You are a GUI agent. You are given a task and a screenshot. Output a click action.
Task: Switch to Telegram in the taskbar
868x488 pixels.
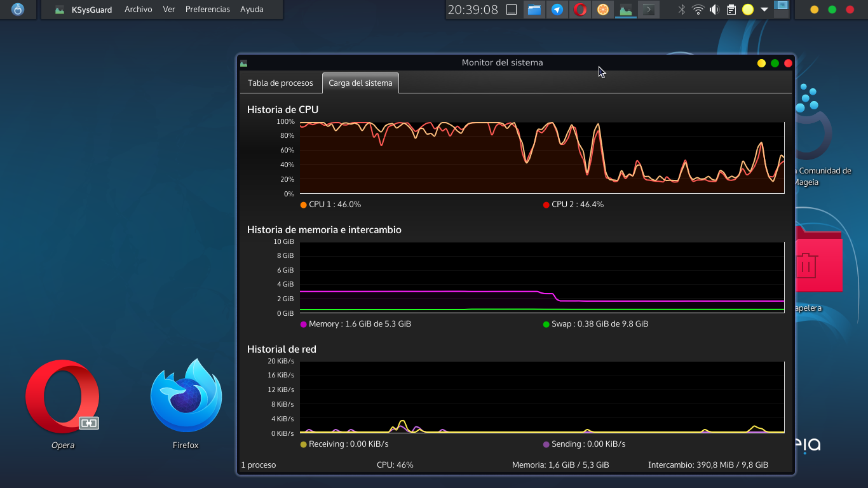(x=557, y=10)
